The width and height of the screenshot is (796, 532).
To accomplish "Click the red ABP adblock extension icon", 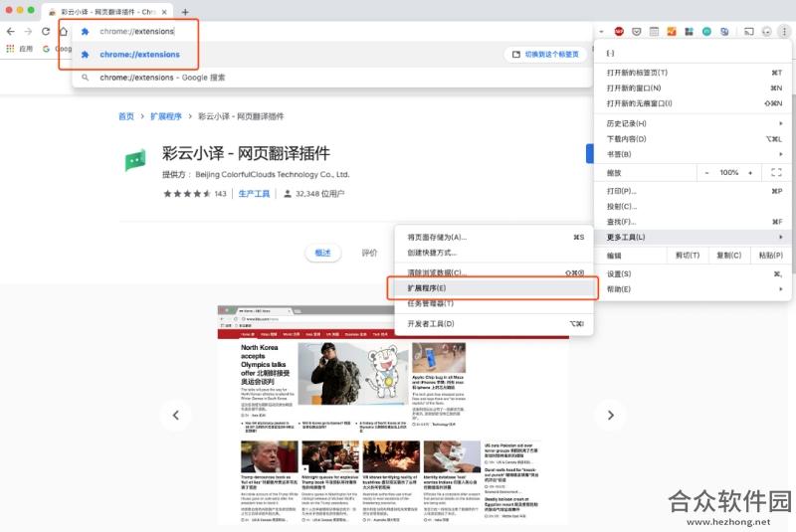I will pos(619,32).
